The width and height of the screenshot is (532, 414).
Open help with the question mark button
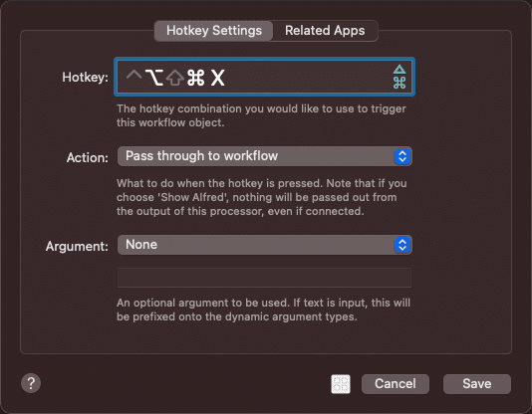[31, 383]
